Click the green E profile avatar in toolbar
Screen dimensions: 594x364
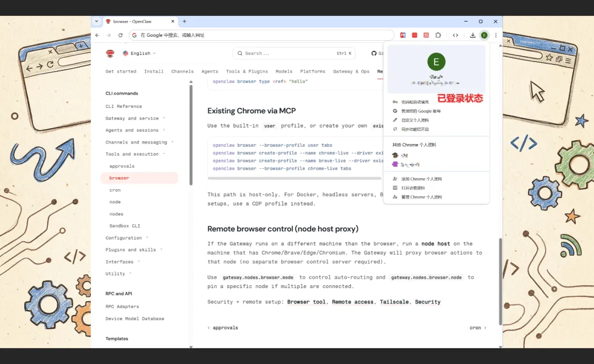484,35
